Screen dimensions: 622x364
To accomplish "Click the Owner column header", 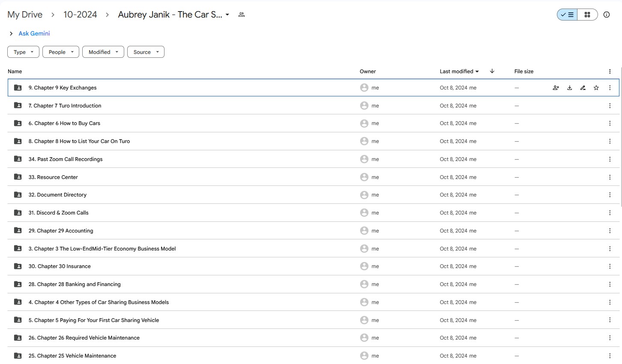I will [x=368, y=72].
